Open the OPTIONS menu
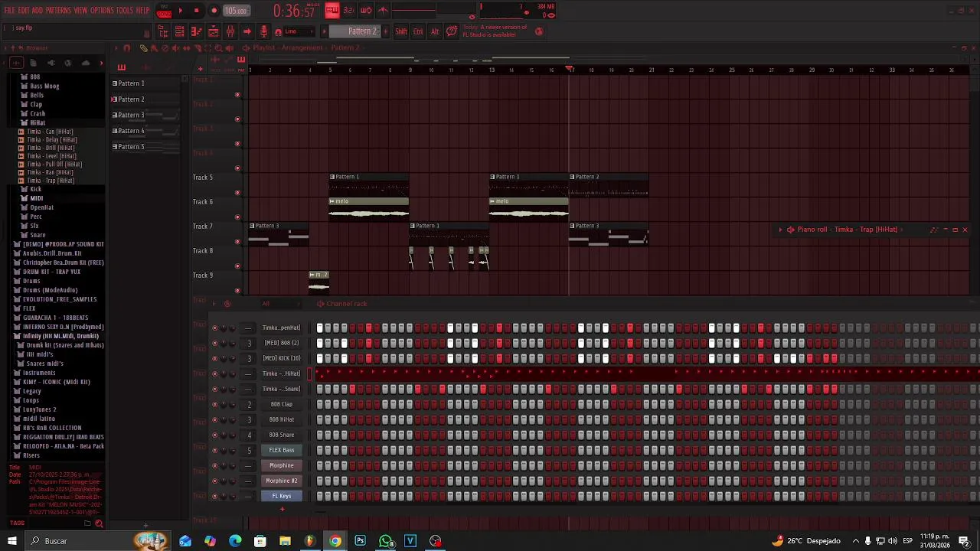Screen dimensions: 980x551 pyautogui.click(x=102, y=10)
